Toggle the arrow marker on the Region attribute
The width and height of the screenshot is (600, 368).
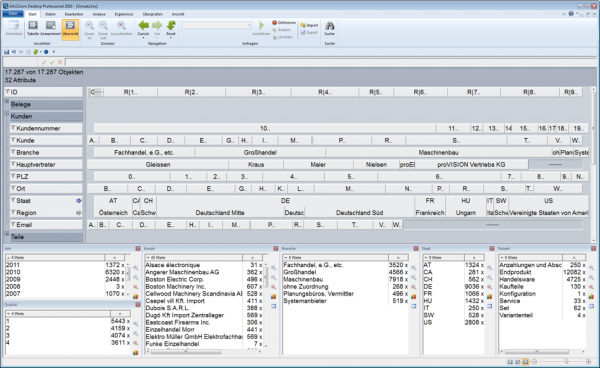[79, 213]
